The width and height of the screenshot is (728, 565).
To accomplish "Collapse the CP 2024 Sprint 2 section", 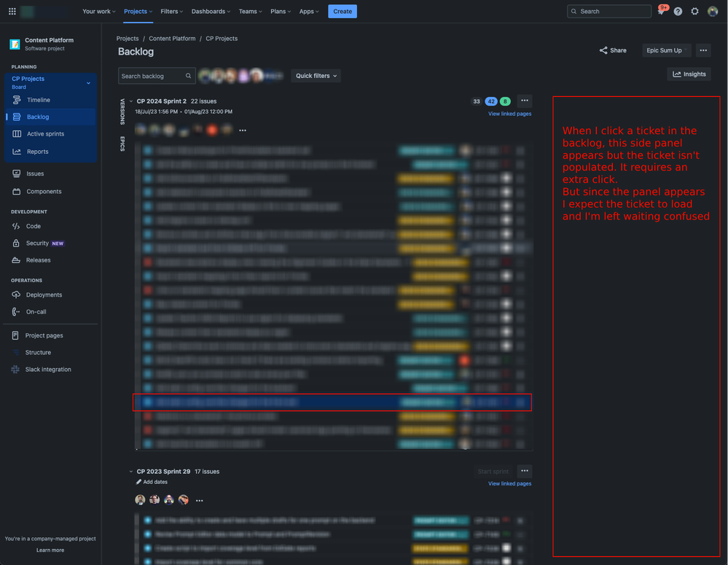I will [x=130, y=101].
